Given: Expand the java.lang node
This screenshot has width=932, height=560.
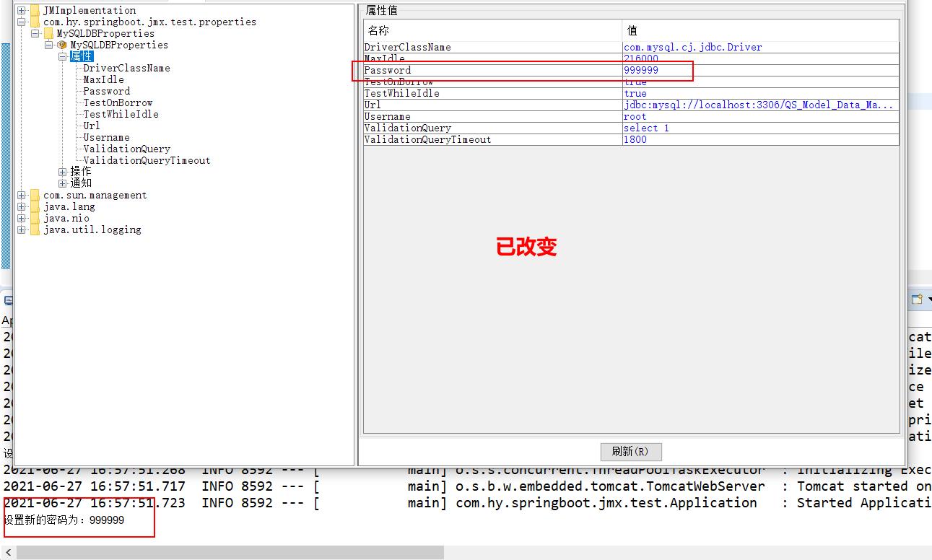Looking at the screenshot, I should [x=22, y=207].
